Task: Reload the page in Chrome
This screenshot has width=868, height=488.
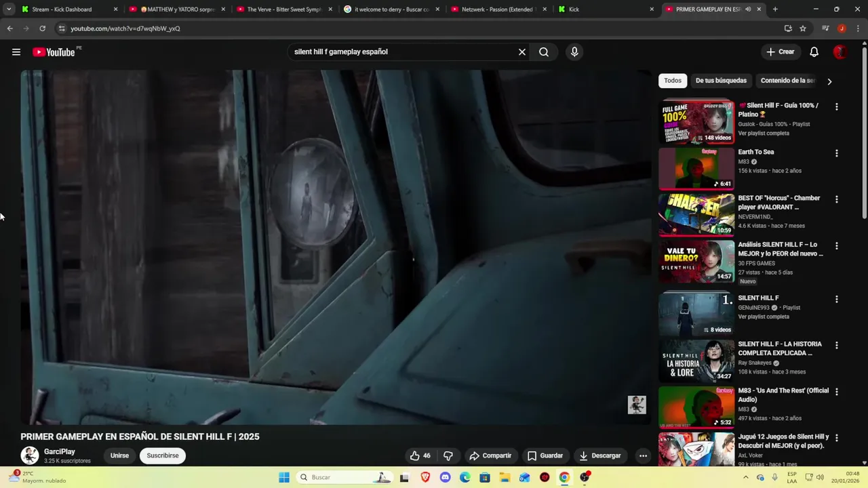Action: click(42, 28)
